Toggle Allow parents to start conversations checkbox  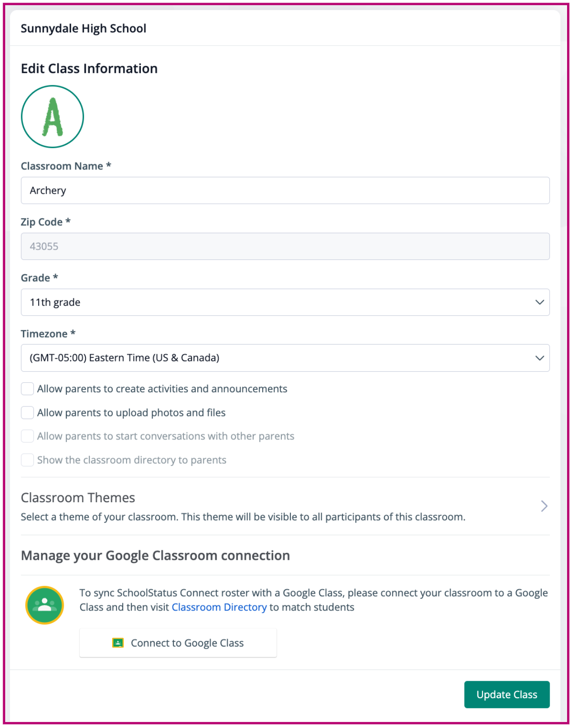coord(28,436)
